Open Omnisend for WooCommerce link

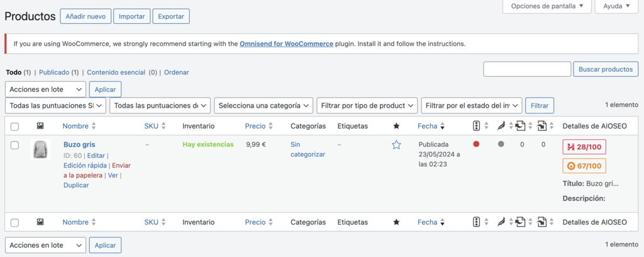coord(286,43)
